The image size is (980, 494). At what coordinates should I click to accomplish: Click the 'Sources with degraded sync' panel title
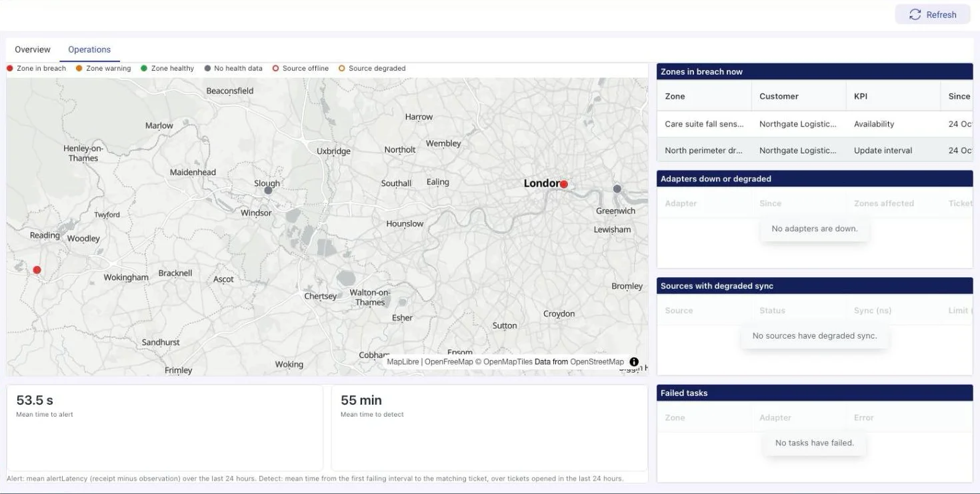[x=717, y=286]
